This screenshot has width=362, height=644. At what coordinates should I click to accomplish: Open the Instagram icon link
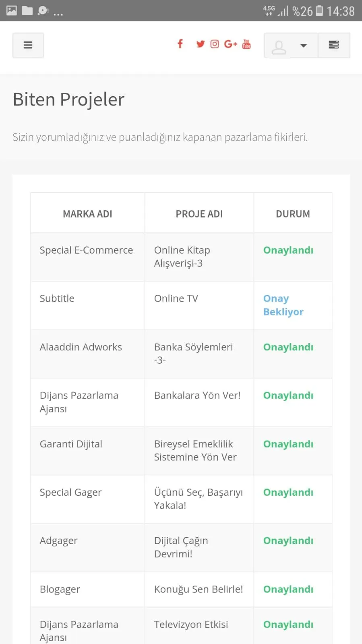coord(215,44)
